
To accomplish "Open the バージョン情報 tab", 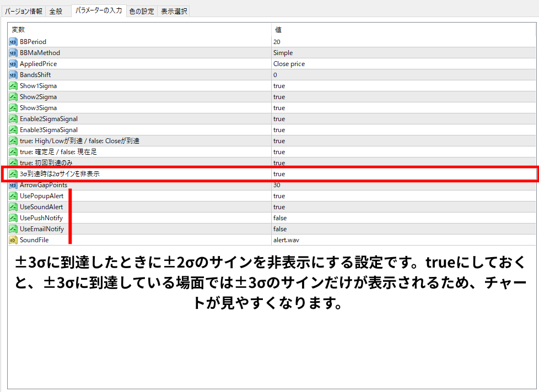I will (x=24, y=11).
